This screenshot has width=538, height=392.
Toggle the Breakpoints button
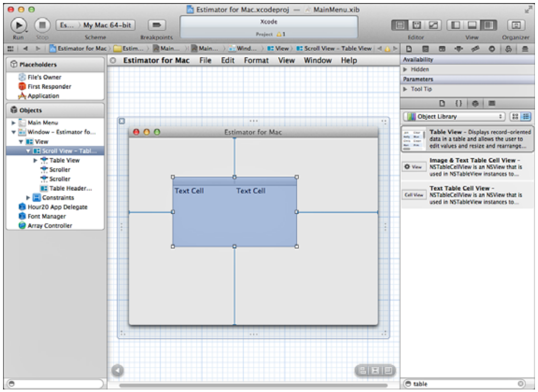coord(157,25)
